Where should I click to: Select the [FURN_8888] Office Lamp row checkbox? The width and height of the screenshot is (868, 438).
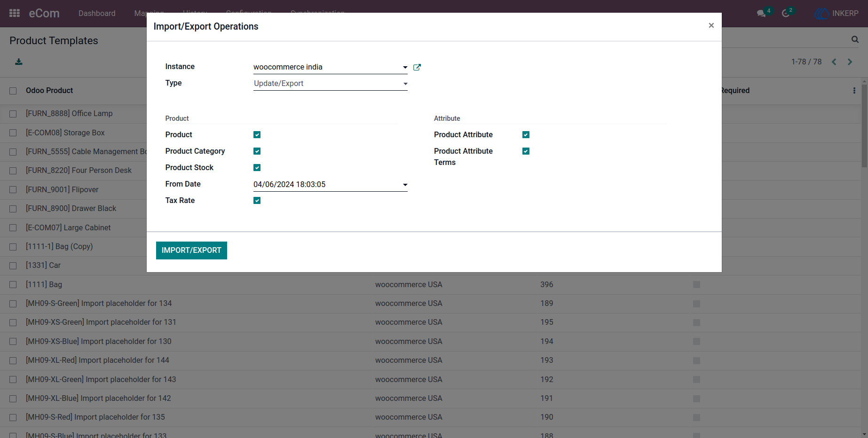[13, 114]
